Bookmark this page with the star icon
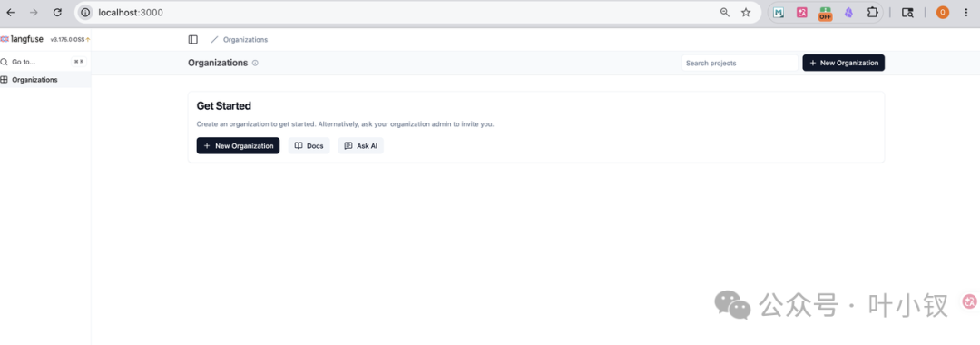 pos(746,13)
